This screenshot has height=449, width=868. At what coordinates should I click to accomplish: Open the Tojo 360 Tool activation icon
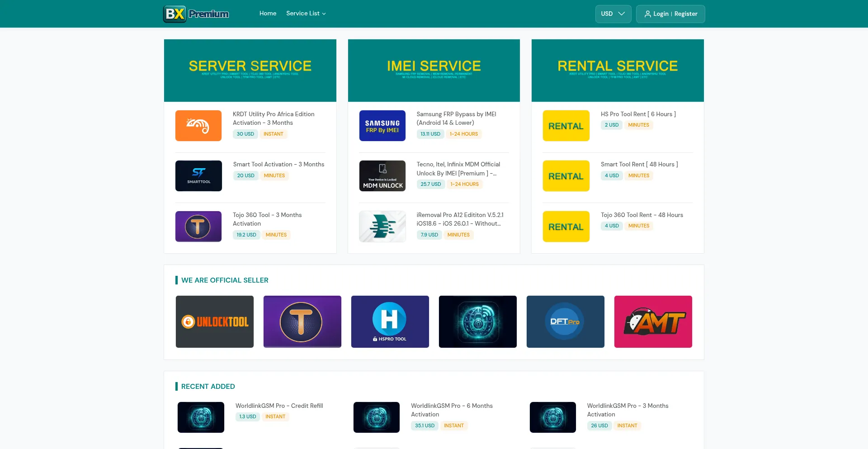point(198,227)
